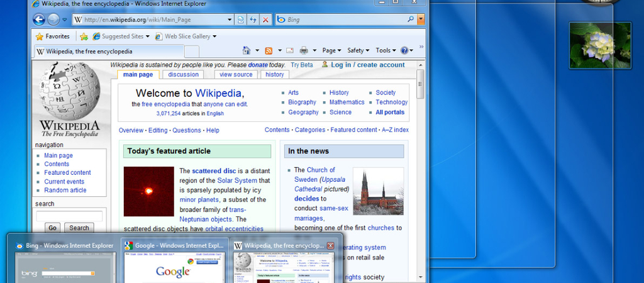Click the vertical scrollbar up arrow
Image resolution: width=644 pixels, height=283 pixels.
tap(420, 65)
